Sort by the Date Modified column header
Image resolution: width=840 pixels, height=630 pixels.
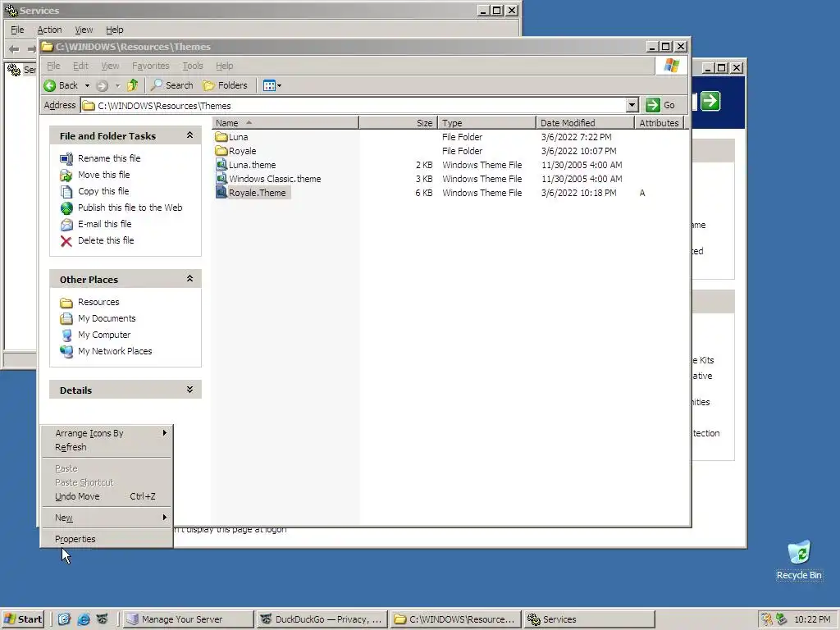pos(585,123)
